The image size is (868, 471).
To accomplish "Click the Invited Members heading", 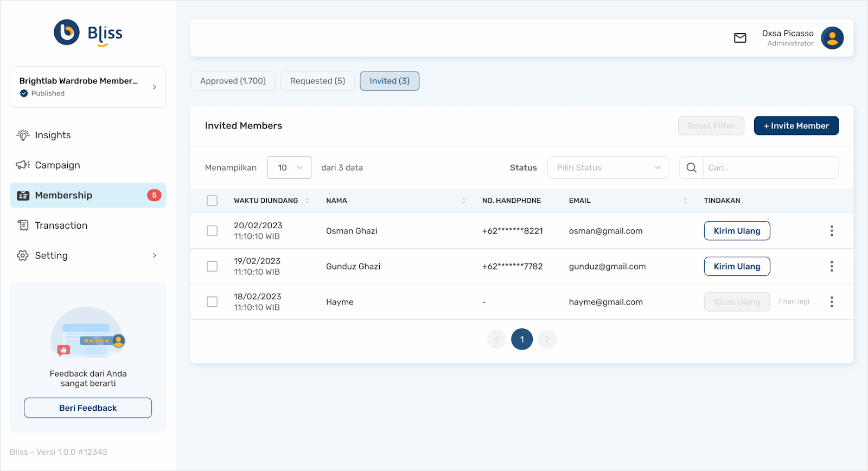I will tap(244, 126).
